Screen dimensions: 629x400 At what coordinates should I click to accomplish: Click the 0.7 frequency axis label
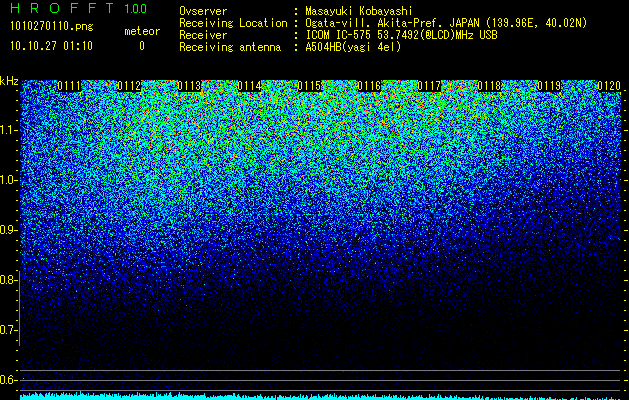pos(8,330)
